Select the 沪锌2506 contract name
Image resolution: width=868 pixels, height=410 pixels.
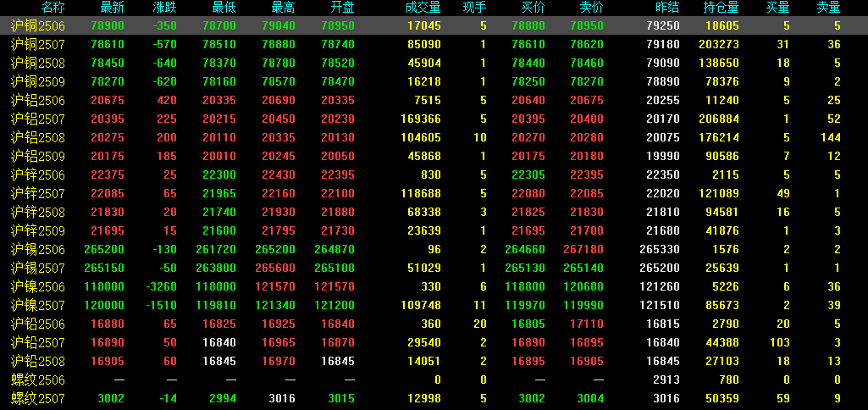click(x=37, y=175)
